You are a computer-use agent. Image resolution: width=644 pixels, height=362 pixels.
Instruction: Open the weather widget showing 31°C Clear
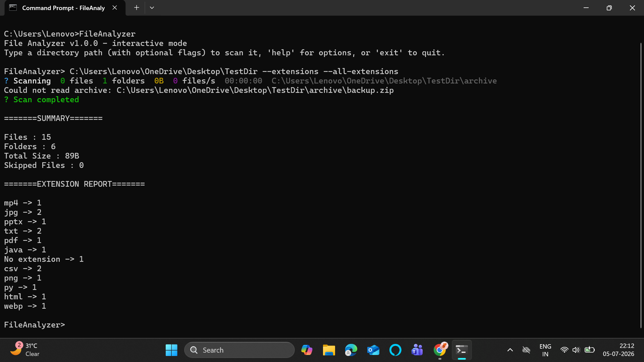(x=25, y=350)
